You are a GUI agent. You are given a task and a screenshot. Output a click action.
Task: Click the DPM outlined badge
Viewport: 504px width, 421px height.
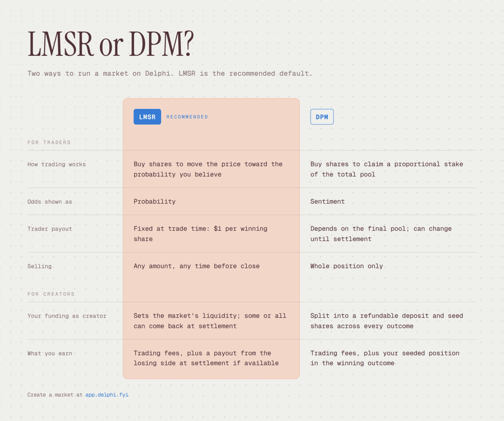pyautogui.click(x=322, y=117)
